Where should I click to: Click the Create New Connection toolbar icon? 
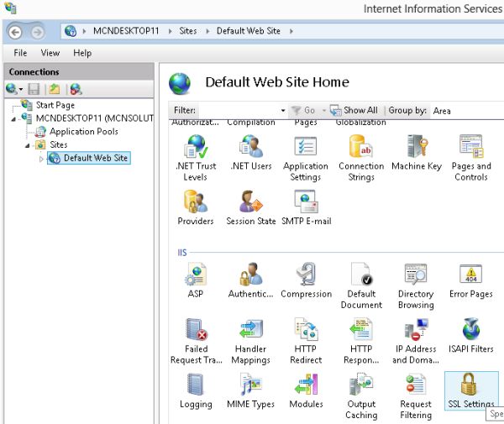[13, 89]
